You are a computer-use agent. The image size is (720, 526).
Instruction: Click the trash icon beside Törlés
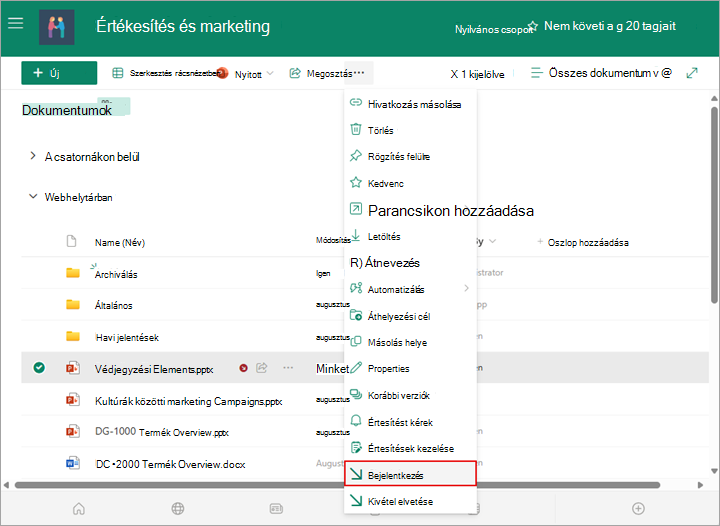coord(356,129)
